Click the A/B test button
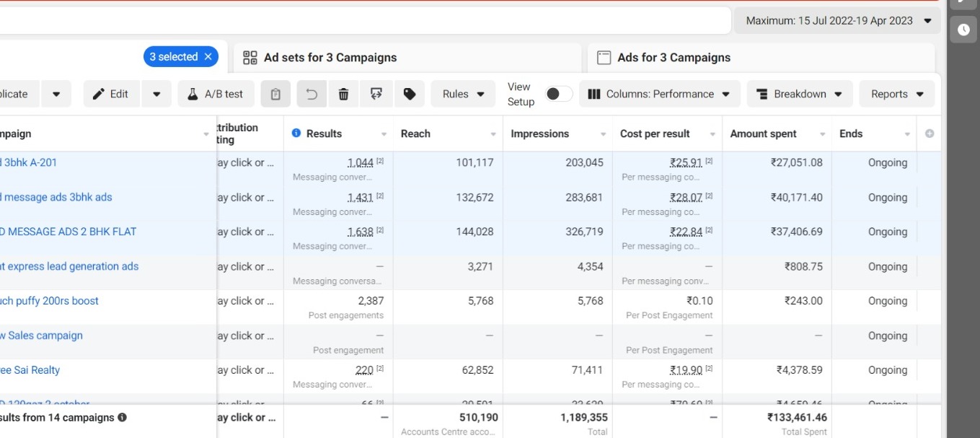This screenshot has width=980, height=438. point(215,94)
